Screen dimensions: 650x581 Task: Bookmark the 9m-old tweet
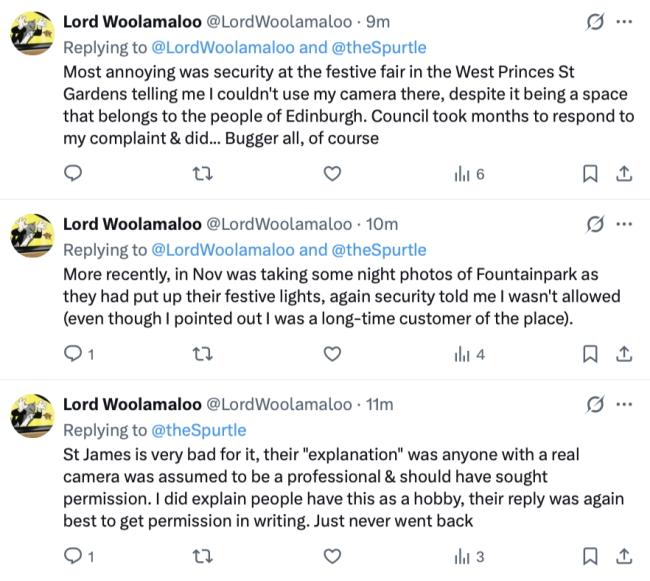[x=590, y=174]
